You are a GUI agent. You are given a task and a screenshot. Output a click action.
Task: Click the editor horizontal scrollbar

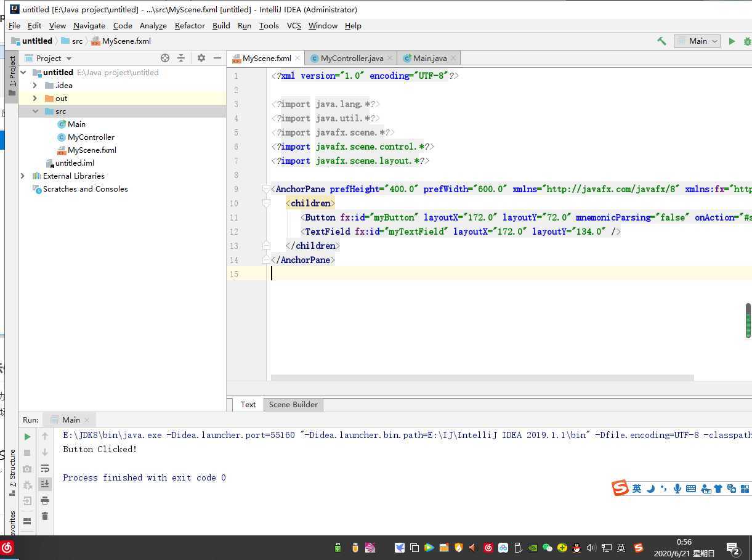pyautogui.click(x=482, y=378)
